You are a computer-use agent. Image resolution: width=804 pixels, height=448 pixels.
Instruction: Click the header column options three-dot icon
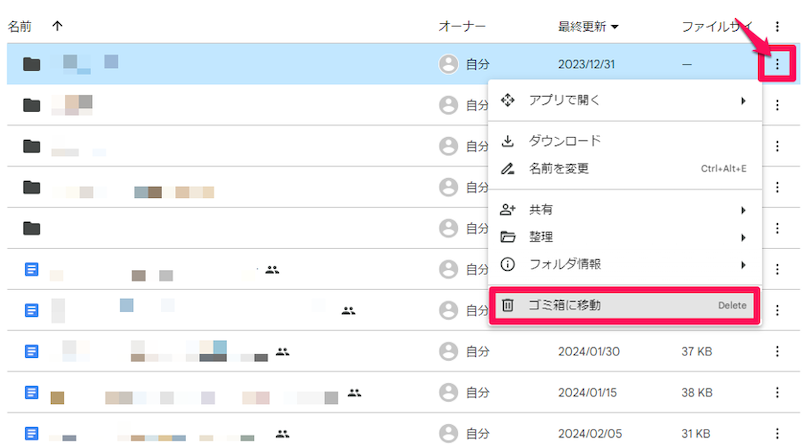777,25
